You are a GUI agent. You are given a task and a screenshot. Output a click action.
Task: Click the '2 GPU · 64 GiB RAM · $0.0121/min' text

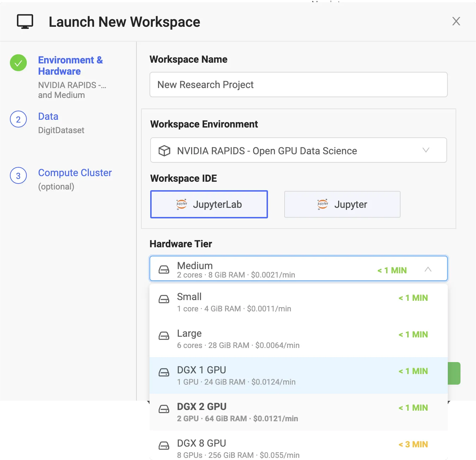coord(238,419)
